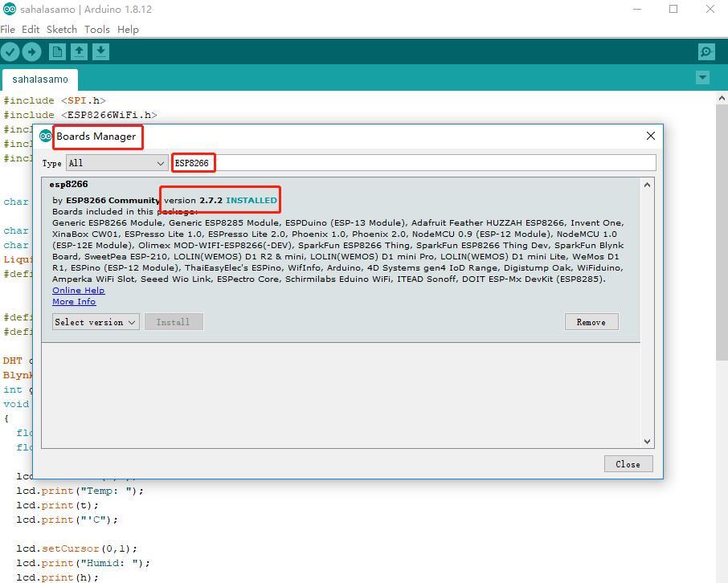Open the Tools menu

click(97, 29)
